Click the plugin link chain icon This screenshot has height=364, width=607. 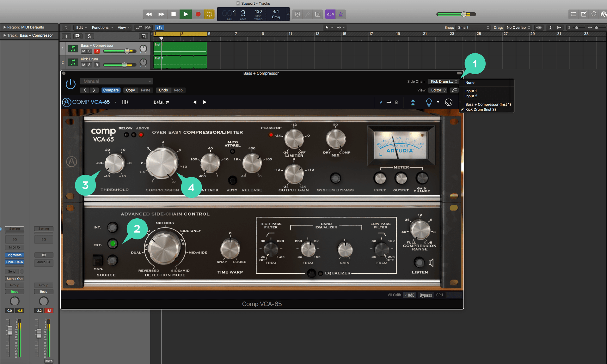pos(454,90)
